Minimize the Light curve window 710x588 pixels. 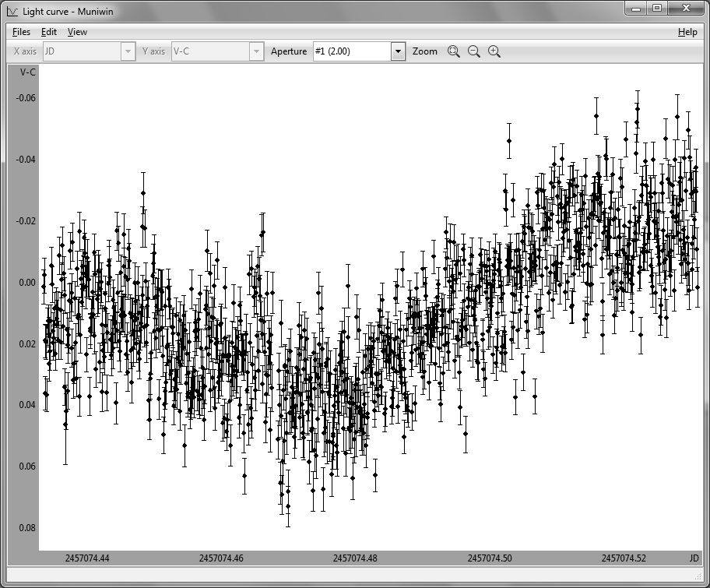(637, 9)
